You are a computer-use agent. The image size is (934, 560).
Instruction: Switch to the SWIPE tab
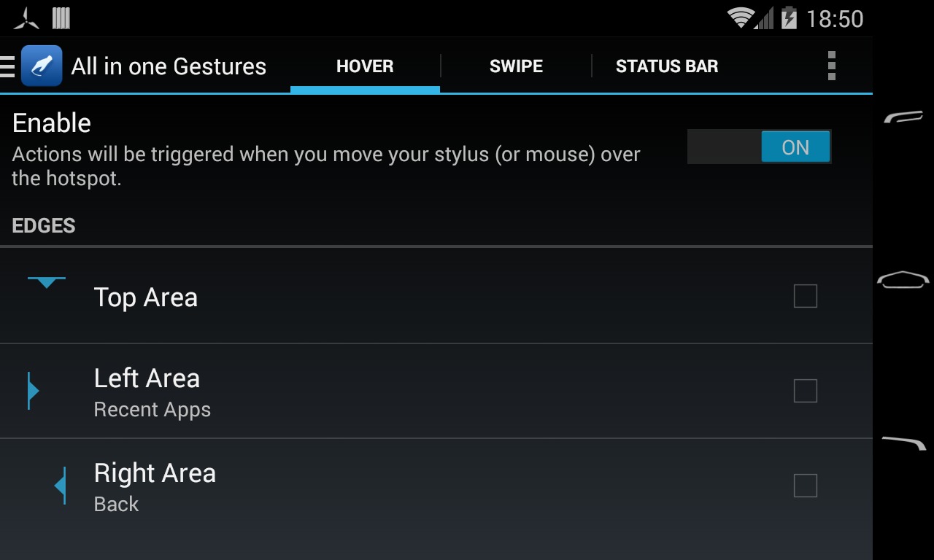tap(516, 66)
